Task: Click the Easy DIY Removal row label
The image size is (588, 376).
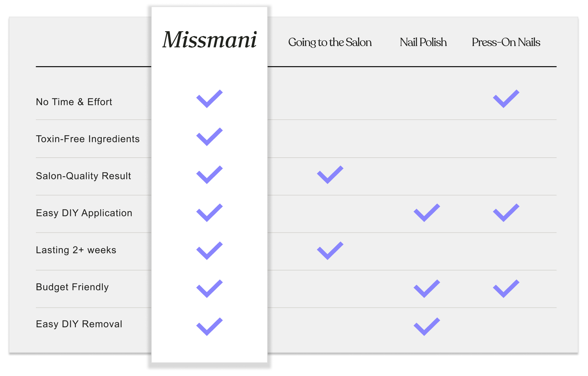Action: point(79,324)
